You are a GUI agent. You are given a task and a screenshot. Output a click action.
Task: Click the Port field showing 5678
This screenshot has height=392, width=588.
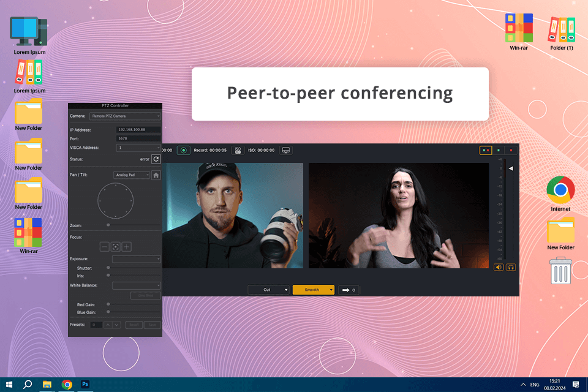pos(138,138)
